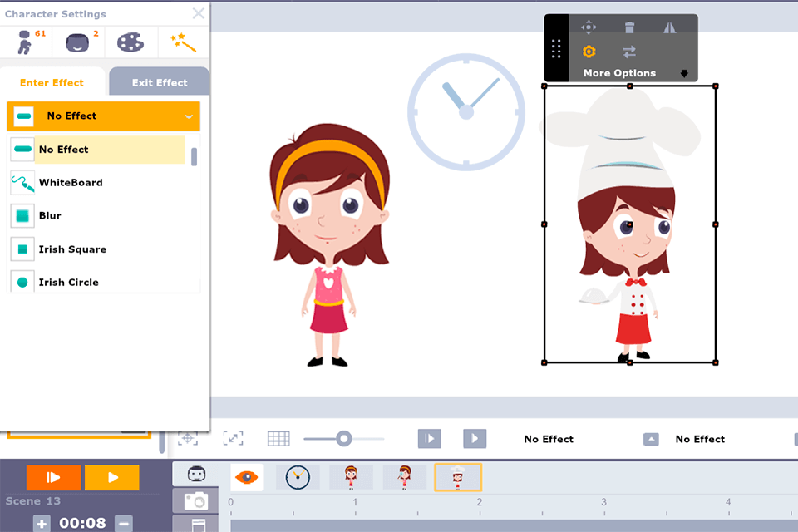Screen dimensions: 798x532
Task: Toggle the grid overlay on the canvas
Action: point(278,438)
